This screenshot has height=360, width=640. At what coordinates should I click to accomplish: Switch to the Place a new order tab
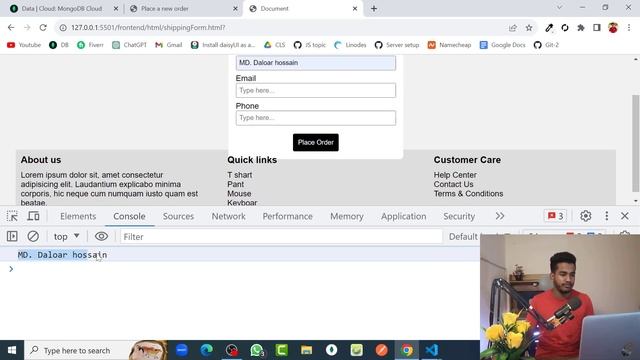(x=184, y=8)
